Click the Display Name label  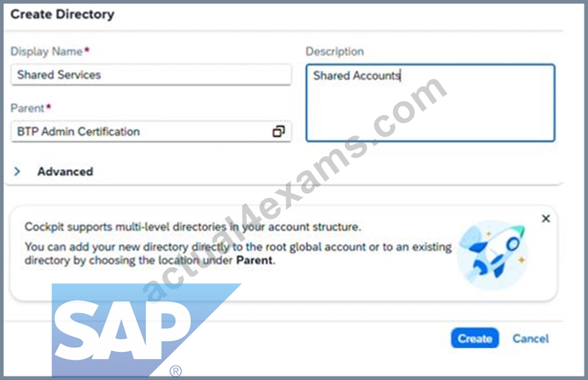pos(46,51)
